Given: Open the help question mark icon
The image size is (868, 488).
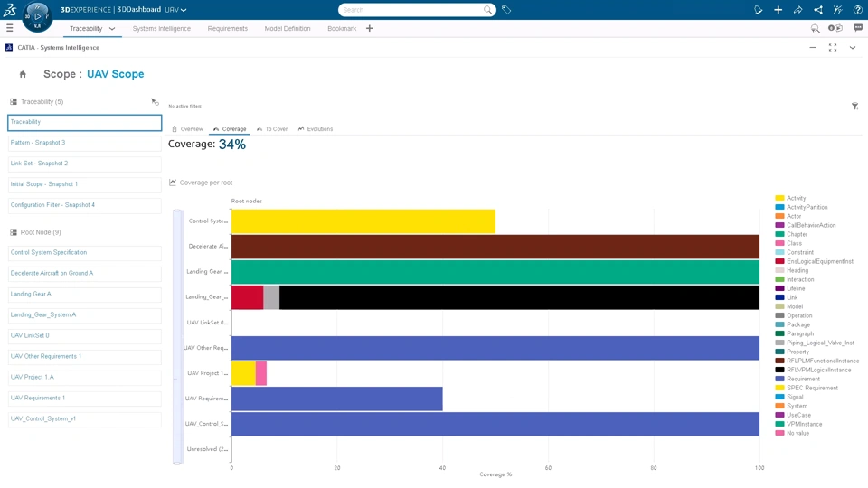Looking at the screenshot, I should point(857,9).
